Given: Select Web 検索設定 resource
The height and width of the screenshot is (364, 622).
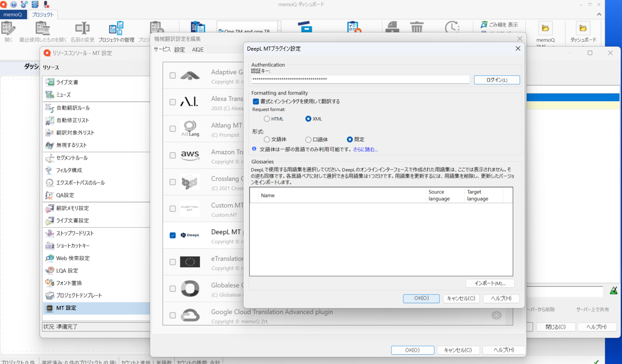Looking at the screenshot, I should (x=96, y=258).
